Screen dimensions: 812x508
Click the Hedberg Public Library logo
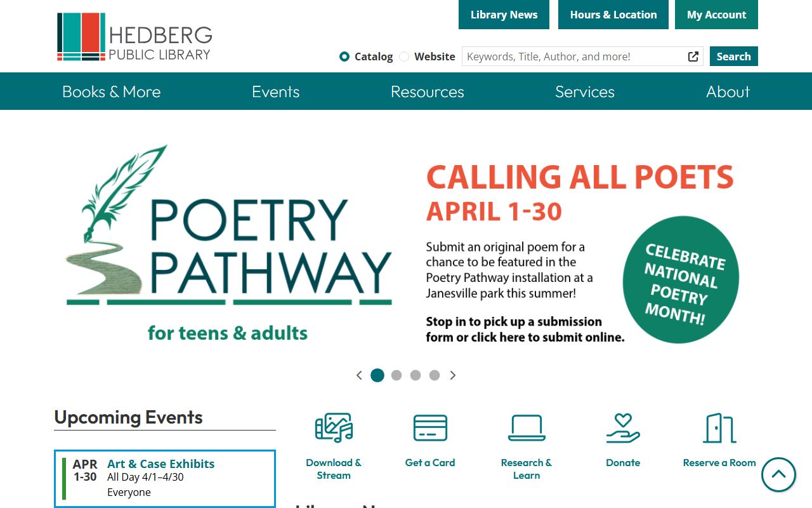pyautogui.click(x=134, y=37)
